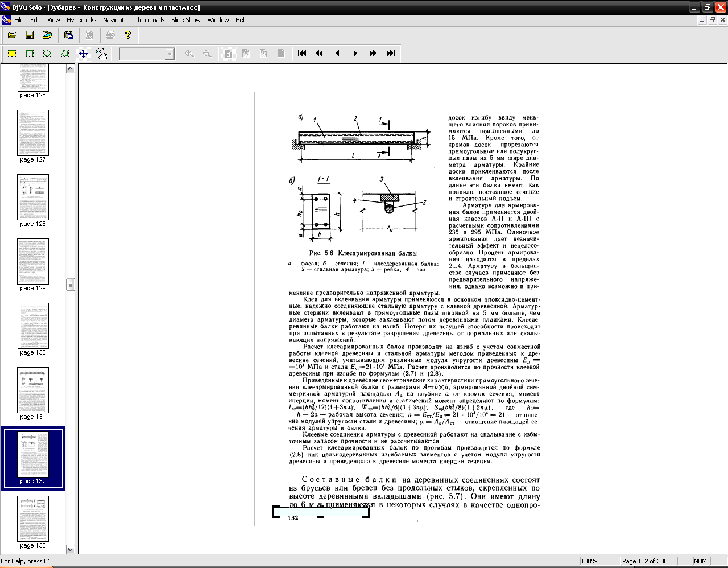Rewind several pages backward
Viewport: 728px width, 568px height.
click(x=320, y=53)
